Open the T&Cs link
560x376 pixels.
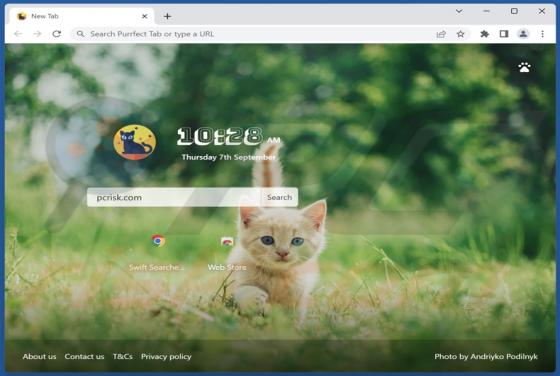122,356
